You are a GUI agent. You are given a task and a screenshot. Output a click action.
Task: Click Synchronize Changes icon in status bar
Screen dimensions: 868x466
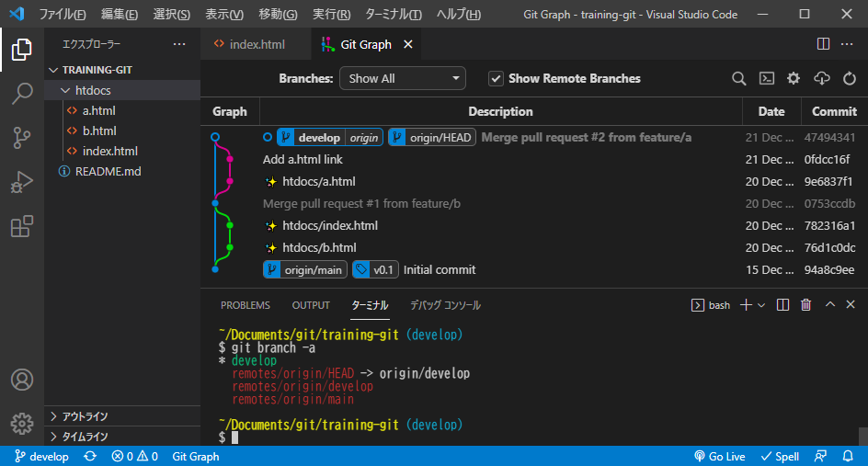click(x=90, y=457)
